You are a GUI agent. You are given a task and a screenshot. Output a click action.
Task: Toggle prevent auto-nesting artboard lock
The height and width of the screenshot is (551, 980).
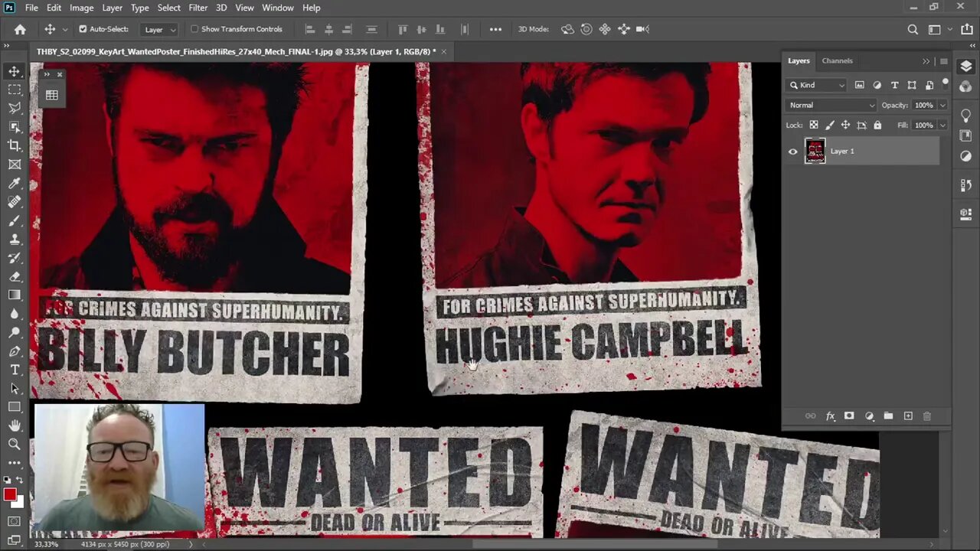click(x=861, y=125)
